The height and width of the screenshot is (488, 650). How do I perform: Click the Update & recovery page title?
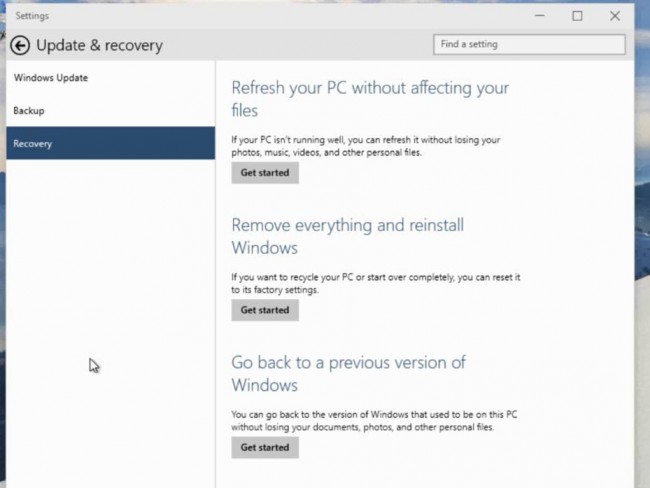99,45
